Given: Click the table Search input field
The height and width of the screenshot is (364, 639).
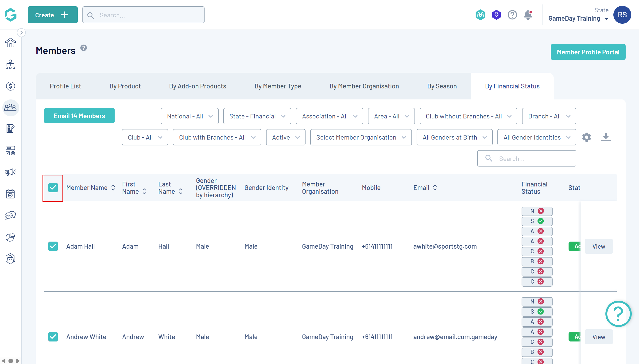Looking at the screenshot, I should 531,159.
